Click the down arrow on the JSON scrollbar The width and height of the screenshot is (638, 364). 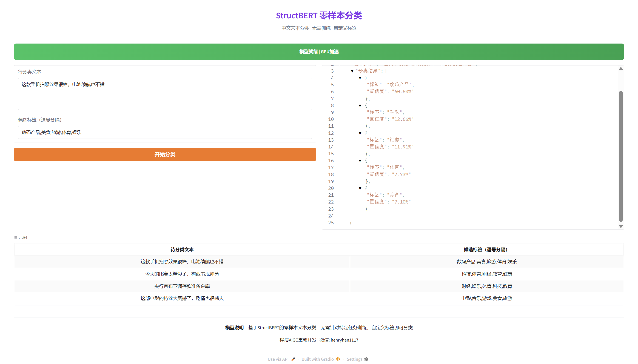pos(621,226)
